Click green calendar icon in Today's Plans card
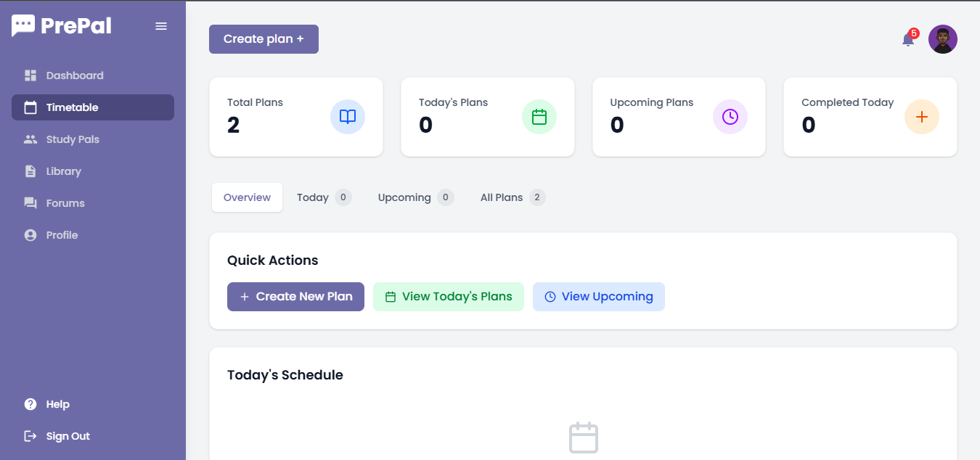Image resolution: width=980 pixels, height=460 pixels. pos(539,117)
